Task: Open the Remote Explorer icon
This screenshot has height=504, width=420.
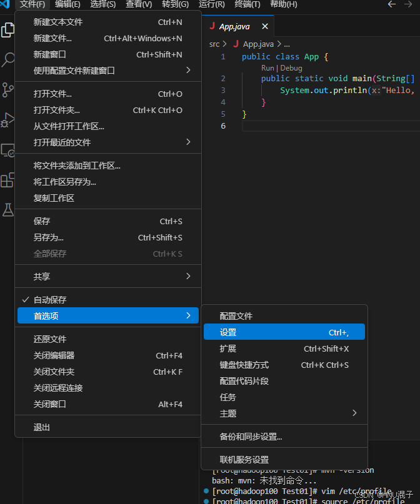Action: (8, 150)
